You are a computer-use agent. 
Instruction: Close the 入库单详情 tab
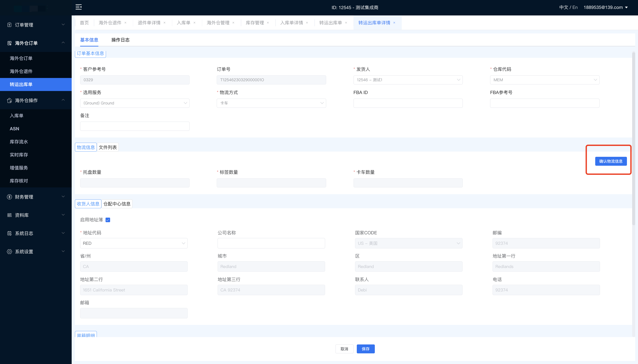coord(307,23)
